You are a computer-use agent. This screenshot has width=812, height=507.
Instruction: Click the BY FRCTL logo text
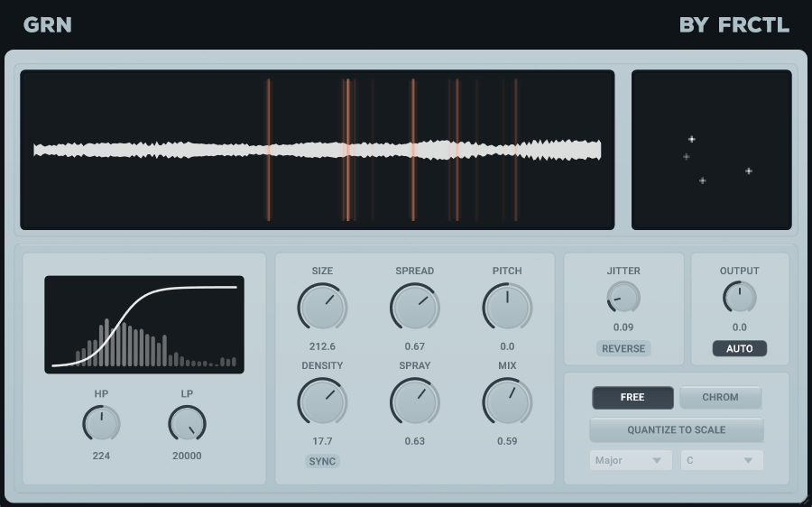(x=734, y=24)
